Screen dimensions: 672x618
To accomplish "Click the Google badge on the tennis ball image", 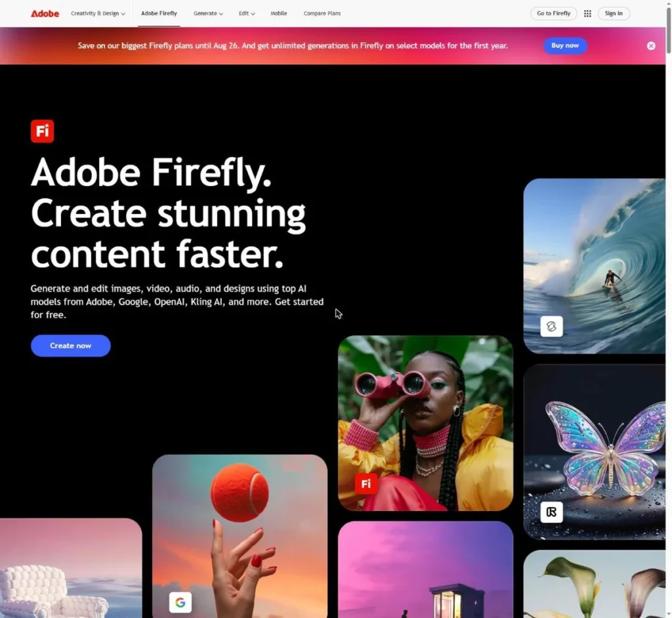I will tap(180, 602).
